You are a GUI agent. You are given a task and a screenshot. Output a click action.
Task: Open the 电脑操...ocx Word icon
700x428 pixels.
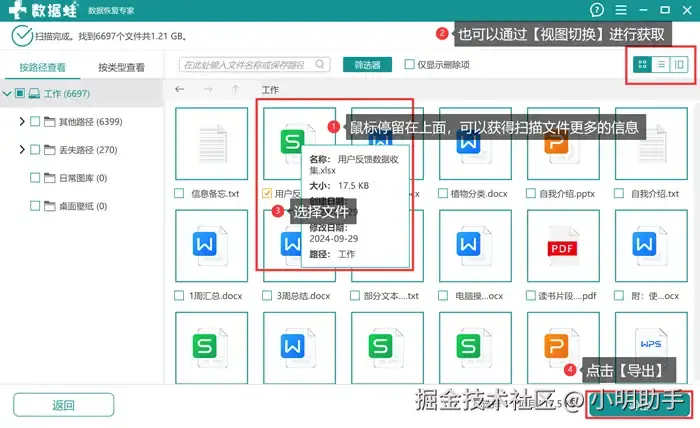pos(473,245)
